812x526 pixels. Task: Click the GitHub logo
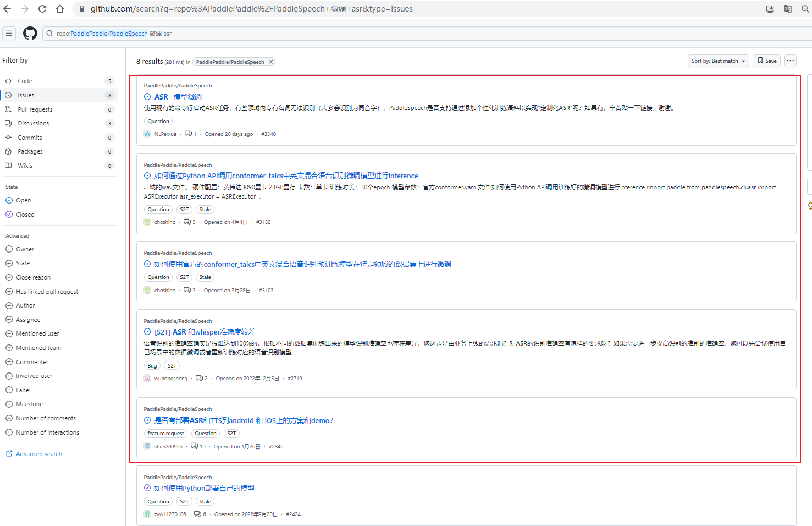coord(30,33)
